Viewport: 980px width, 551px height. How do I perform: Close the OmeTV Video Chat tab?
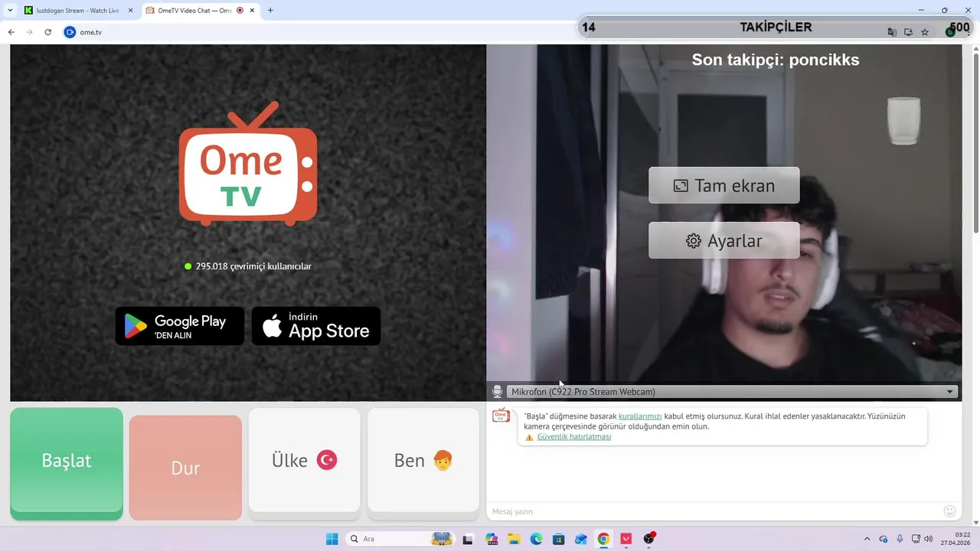pyautogui.click(x=252, y=11)
